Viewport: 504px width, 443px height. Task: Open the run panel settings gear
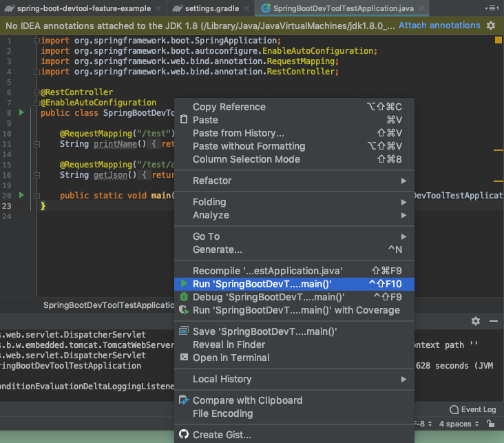tap(475, 321)
